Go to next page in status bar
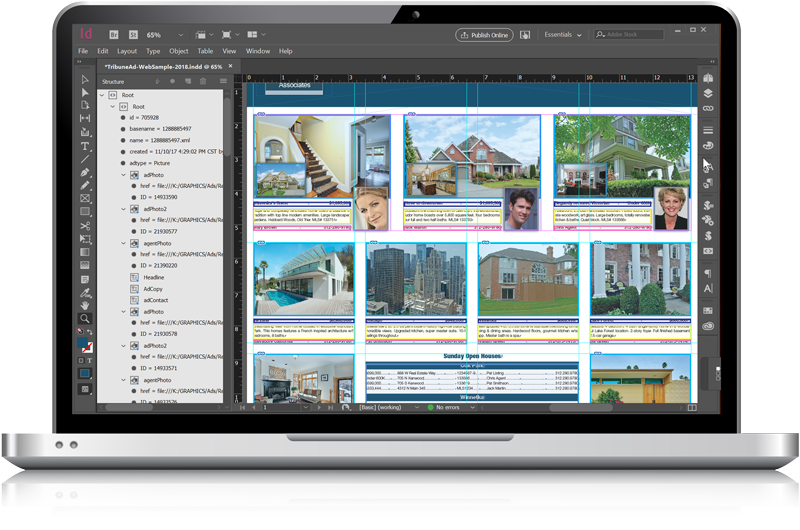Image resolution: width=800 pixels, height=530 pixels. [x=319, y=408]
